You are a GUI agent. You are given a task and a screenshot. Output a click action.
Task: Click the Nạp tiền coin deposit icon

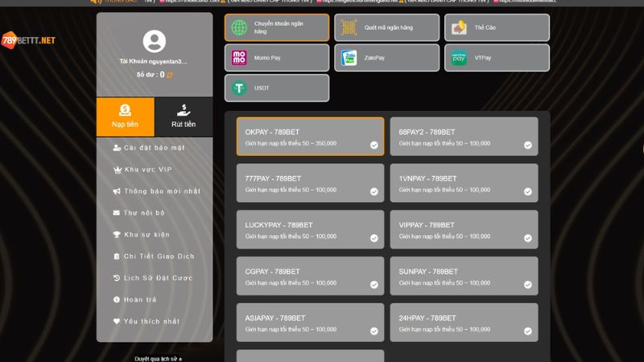click(125, 110)
